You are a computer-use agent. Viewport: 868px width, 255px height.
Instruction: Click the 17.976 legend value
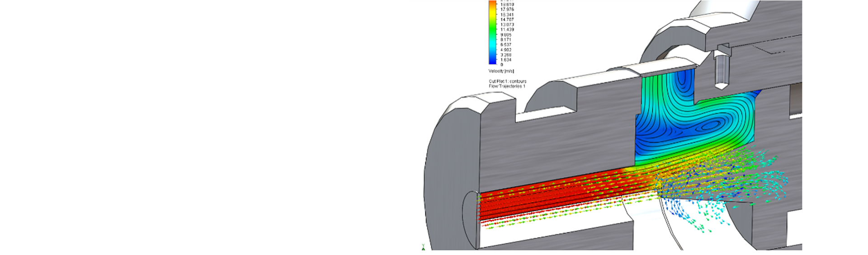click(x=507, y=9)
